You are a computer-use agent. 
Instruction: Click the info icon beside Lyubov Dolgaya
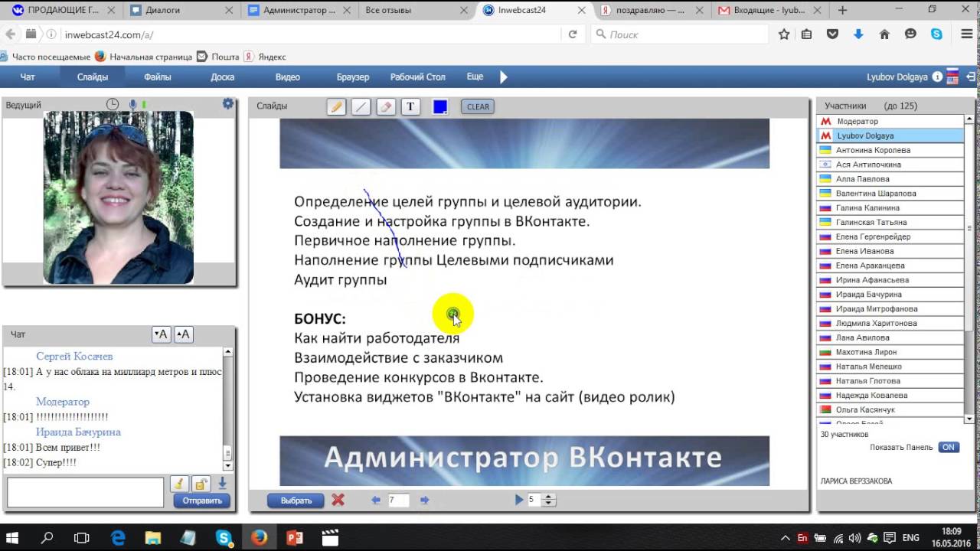tap(937, 77)
